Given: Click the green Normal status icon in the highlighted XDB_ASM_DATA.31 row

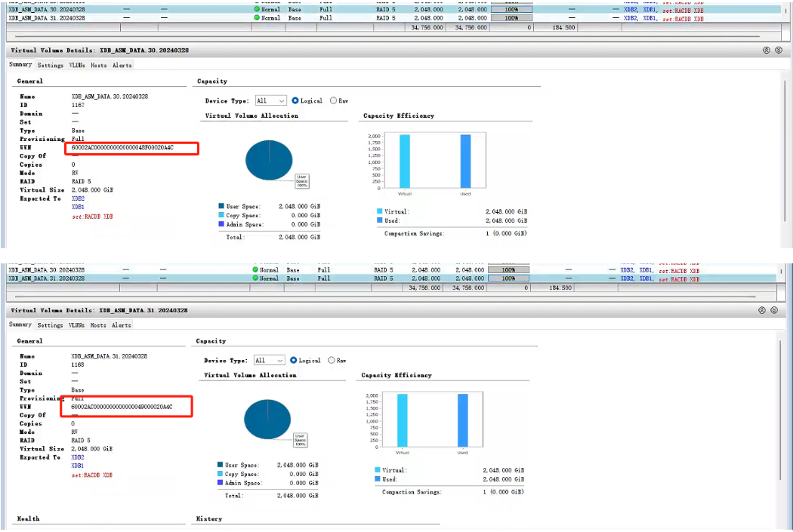Looking at the screenshot, I should point(255,278).
